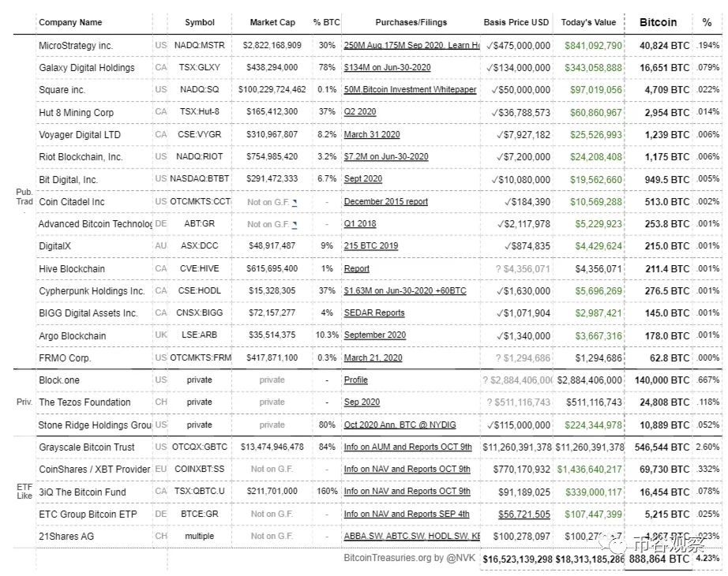This screenshot has height=576, width=728.
Task: Open Hive Blockchain's Report link
Action: [x=357, y=269]
